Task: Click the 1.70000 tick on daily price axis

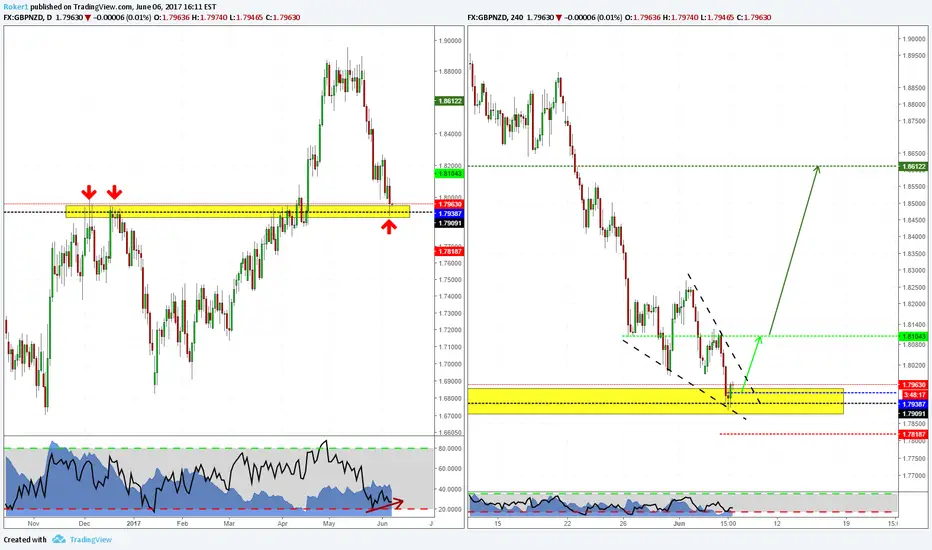Action: pos(451,364)
